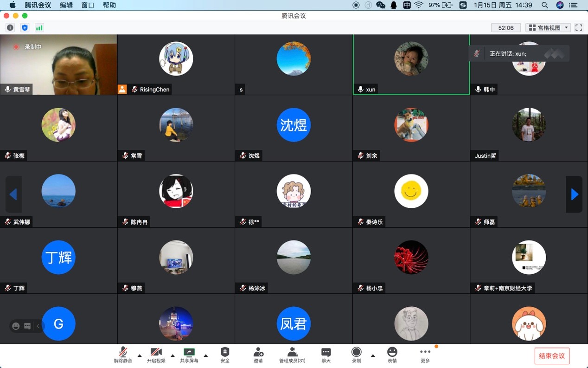
Task: Open the 窗口 menu
Action: (88, 5)
